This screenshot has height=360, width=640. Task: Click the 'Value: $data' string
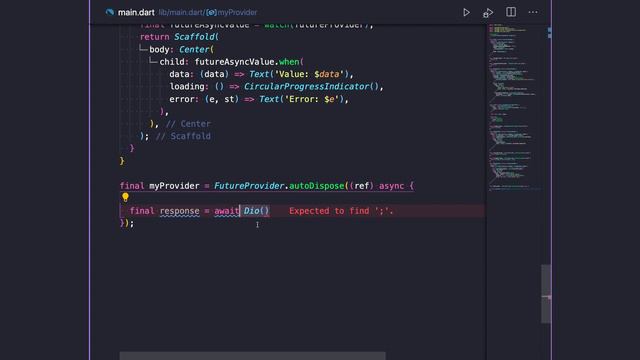tap(309, 74)
